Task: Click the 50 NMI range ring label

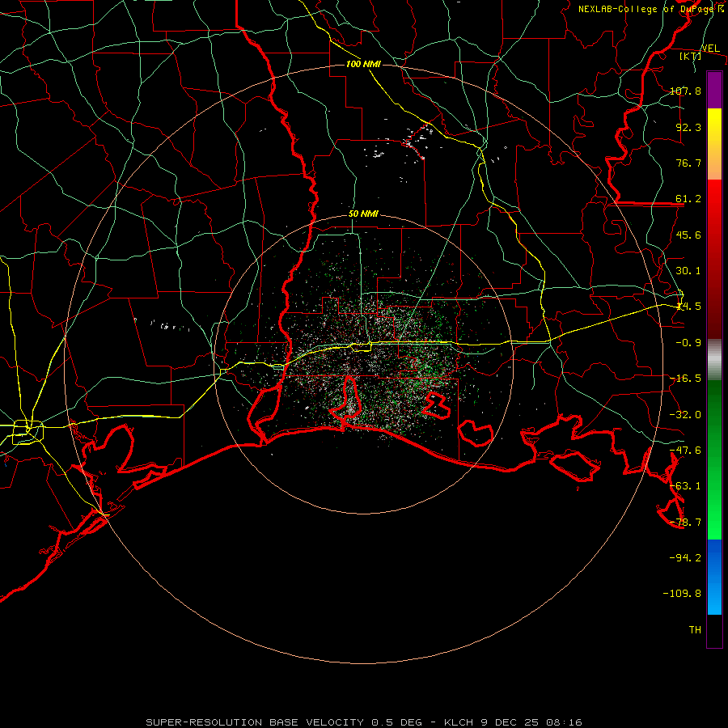Action: click(x=363, y=214)
